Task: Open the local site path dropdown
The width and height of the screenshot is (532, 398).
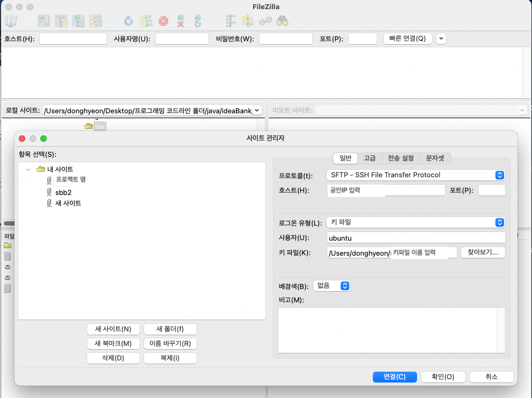Action: [257, 110]
